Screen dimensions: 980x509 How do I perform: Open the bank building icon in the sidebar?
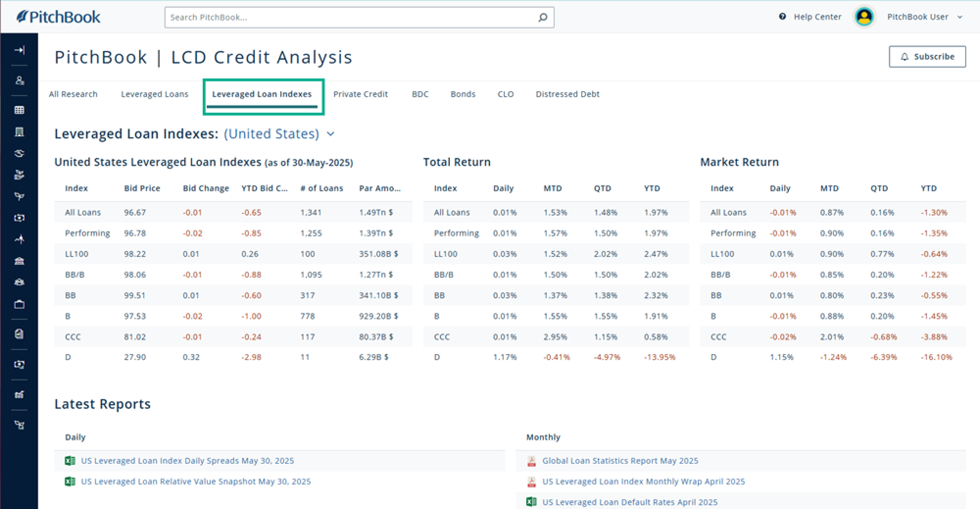(x=20, y=261)
